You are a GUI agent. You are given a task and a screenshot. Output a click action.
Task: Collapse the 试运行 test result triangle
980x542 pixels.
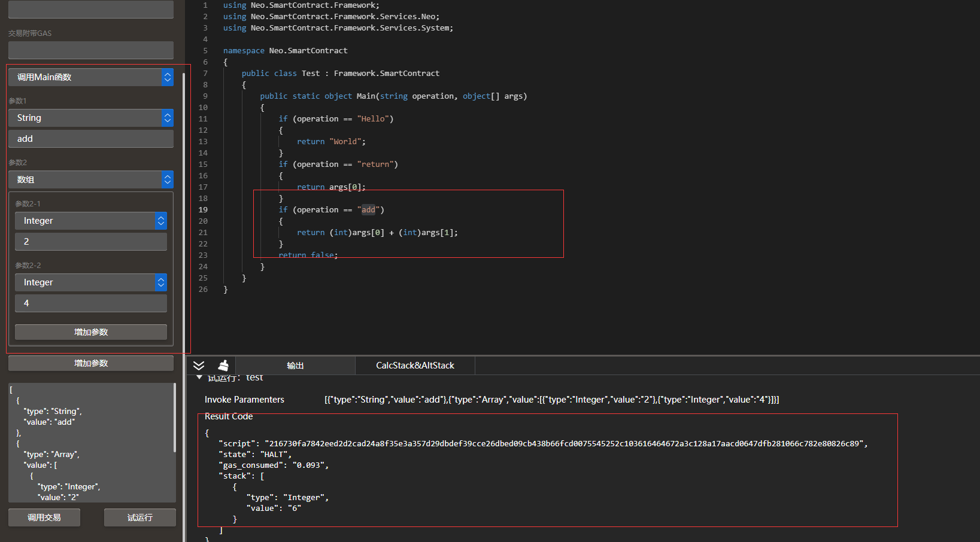pyautogui.click(x=199, y=377)
